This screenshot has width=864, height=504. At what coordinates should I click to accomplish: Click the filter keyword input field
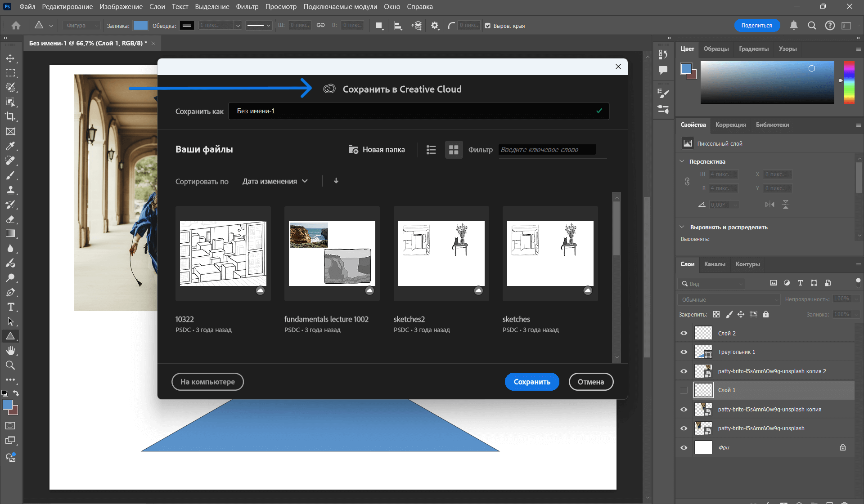[x=548, y=150]
